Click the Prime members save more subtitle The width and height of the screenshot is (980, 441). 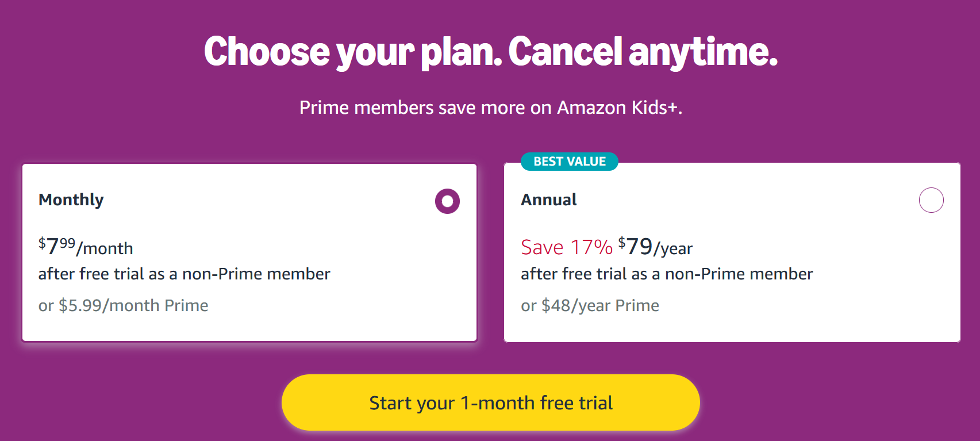coord(490,107)
